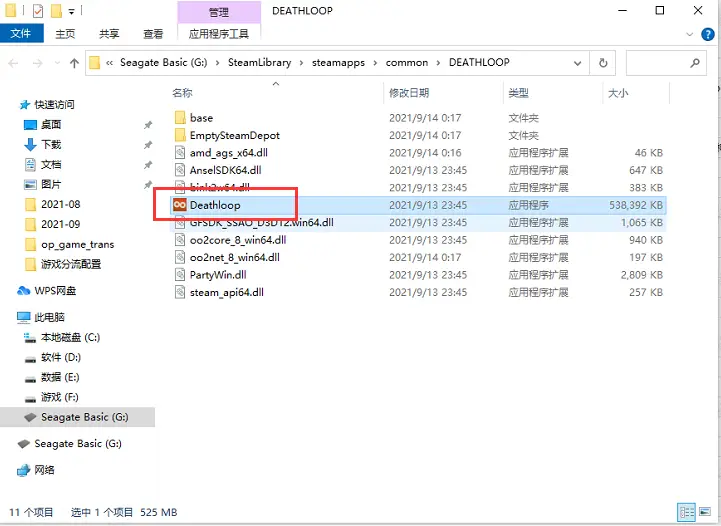Open the base folder
This screenshot has height=526, width=721.
pos(201,118)
